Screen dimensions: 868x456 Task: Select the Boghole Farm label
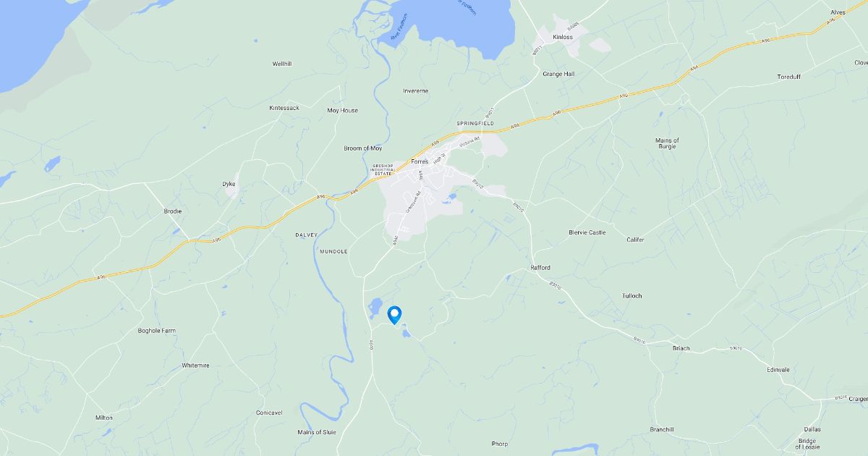coord(157,331)
